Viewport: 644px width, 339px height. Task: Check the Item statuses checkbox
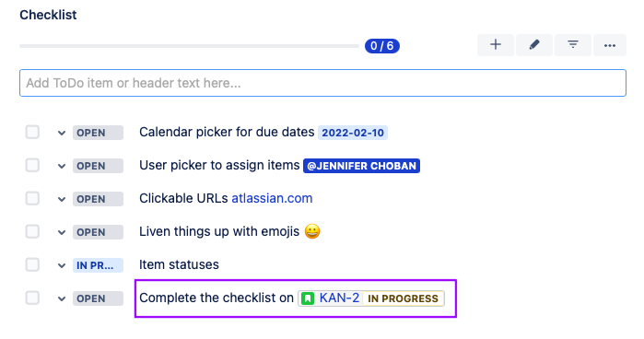coord(32,264)
